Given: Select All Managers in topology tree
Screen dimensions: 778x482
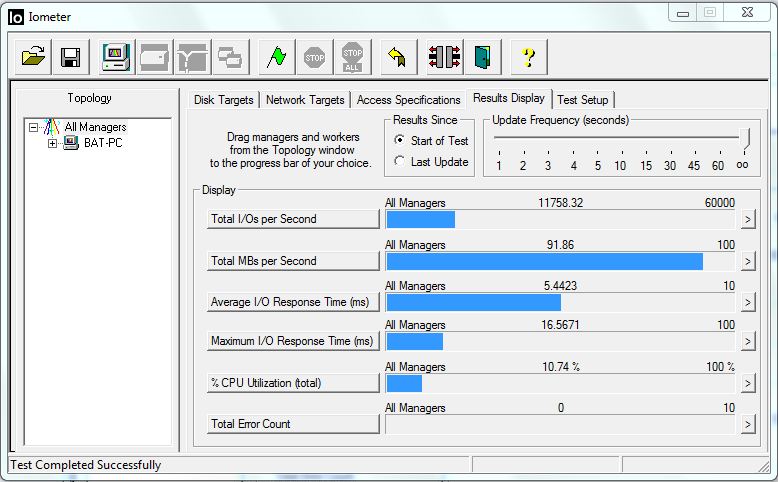Looking at the screenshot, I should (95, 127).
